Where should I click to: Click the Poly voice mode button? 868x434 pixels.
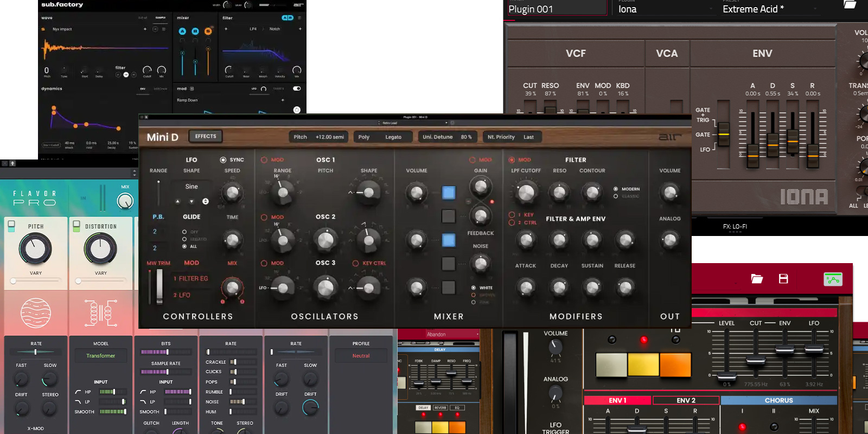(364, 137)
